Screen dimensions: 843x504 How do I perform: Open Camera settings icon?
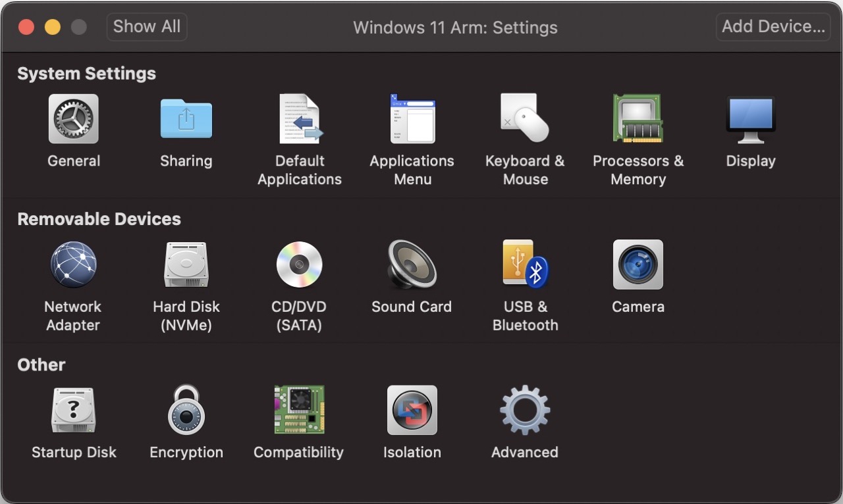click(638, 265)
